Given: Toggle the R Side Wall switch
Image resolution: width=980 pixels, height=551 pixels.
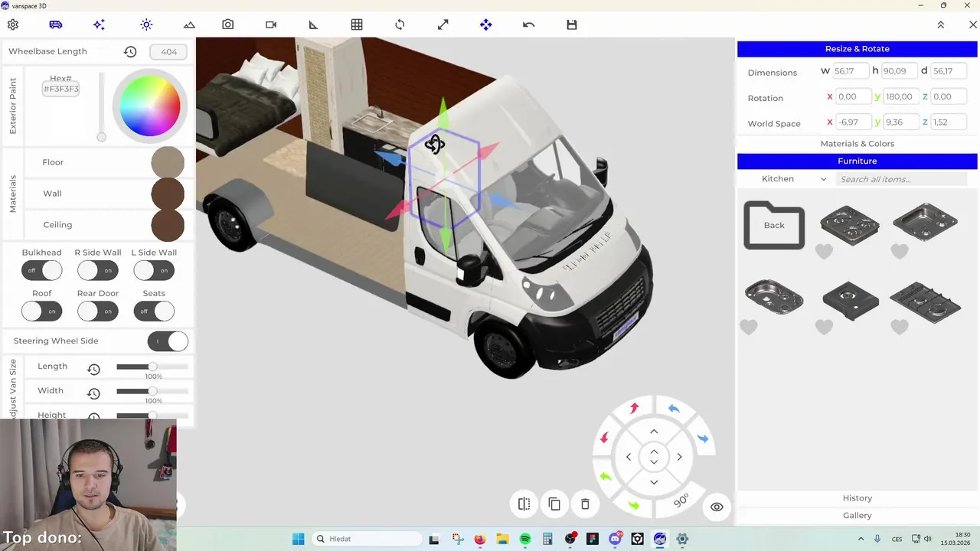Looking at the screenshot, I should pyautogui.click(x=98, y=270).
